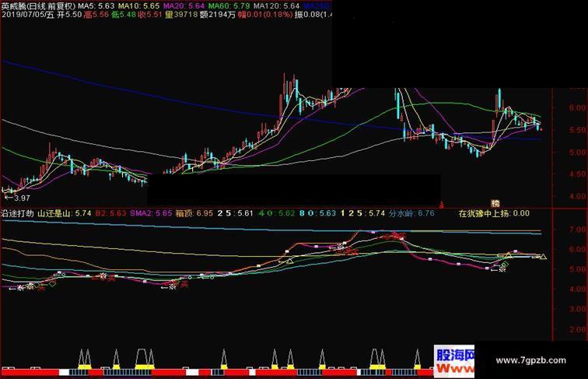Select the 山还是山: 5.74 label
Screen dimensions: 588x379
coord(64,213)
